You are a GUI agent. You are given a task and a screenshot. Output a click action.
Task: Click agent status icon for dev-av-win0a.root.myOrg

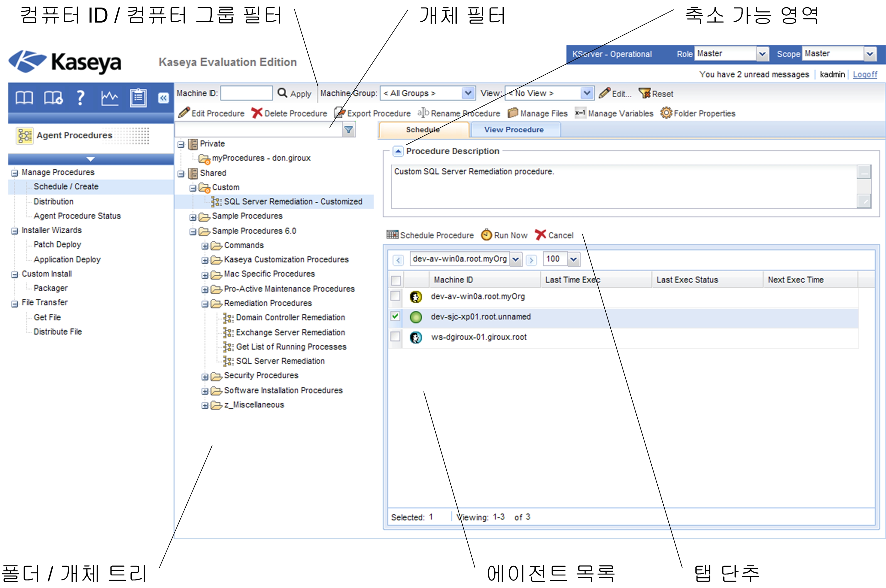416,297
